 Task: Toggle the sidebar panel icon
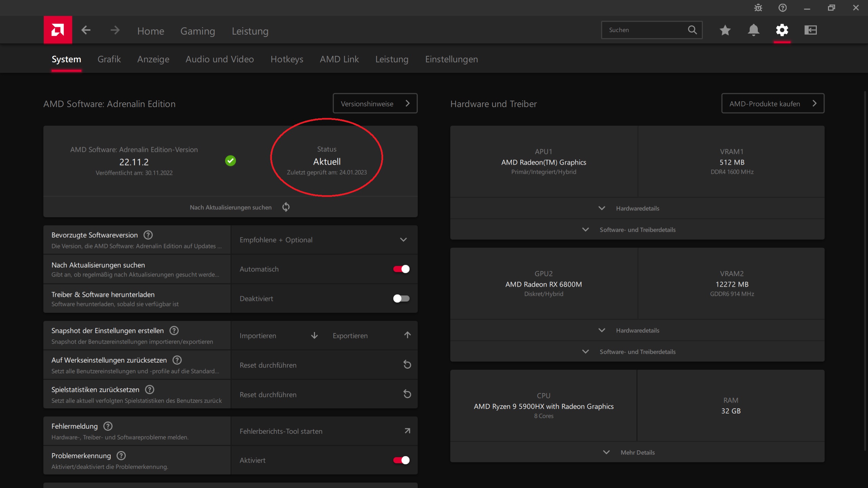(810, 30)
